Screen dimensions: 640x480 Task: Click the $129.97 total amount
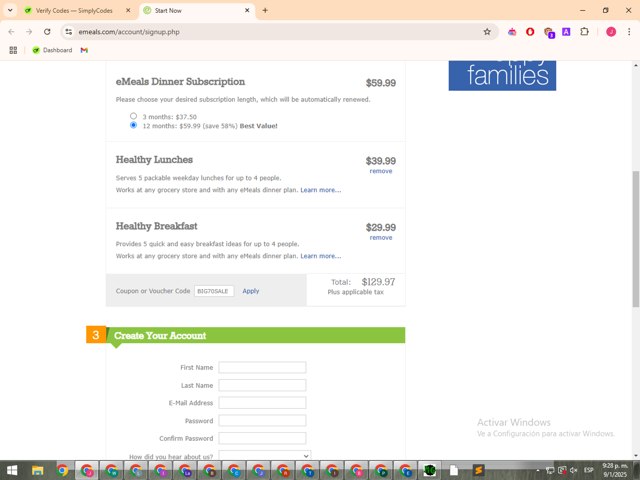pos(378,282)
